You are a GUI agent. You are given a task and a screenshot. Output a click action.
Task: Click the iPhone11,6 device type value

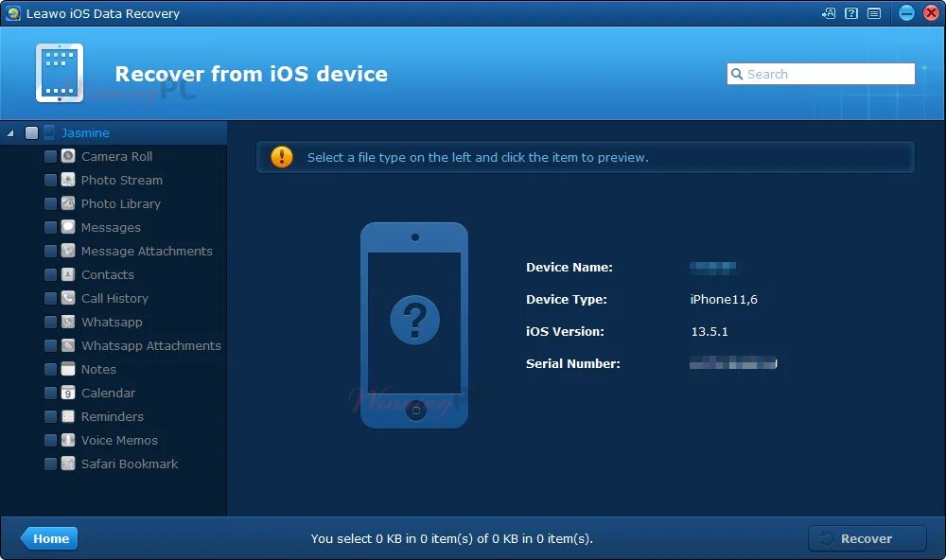[x=724, y=299]
